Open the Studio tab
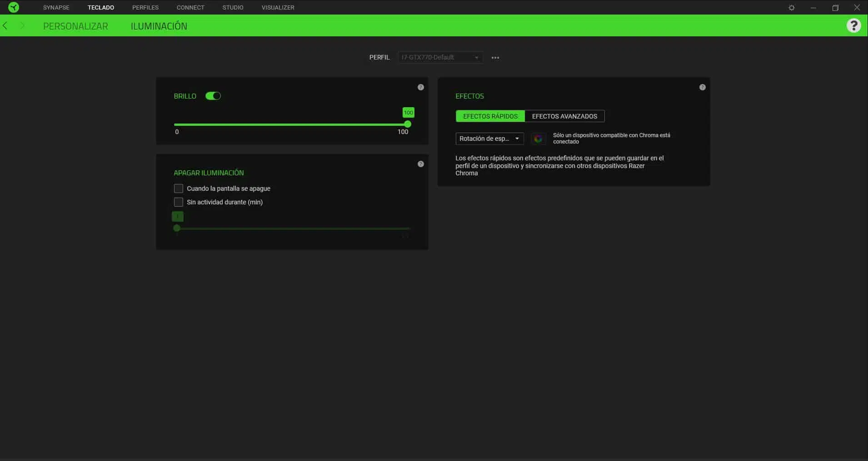 click(233, 7)
